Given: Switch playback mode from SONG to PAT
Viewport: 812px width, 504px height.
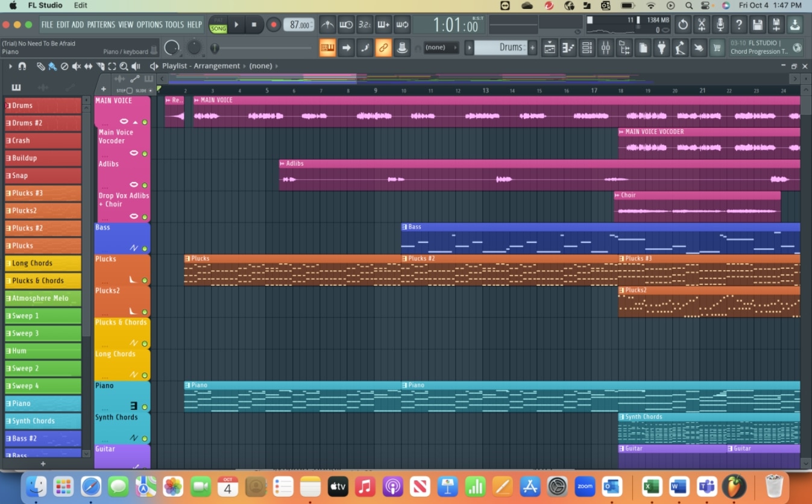Looking at the screenshot, I should pos(217,20).
